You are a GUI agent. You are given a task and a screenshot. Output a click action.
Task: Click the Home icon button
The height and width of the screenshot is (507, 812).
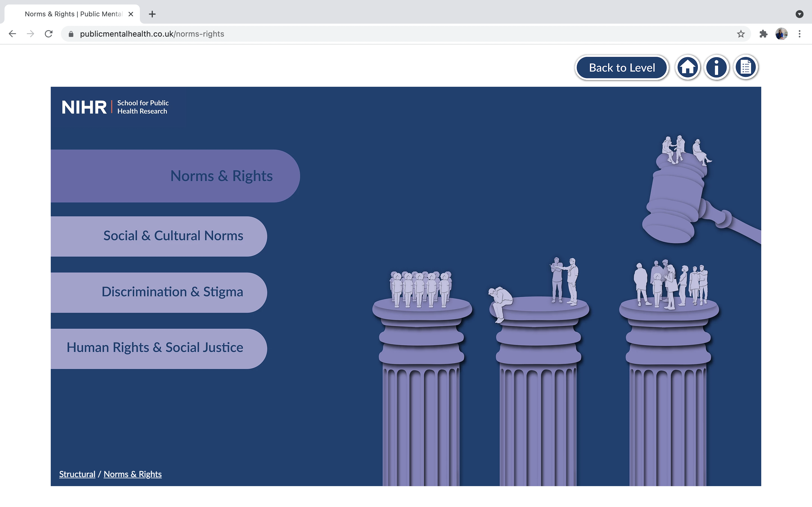(687, 67)
